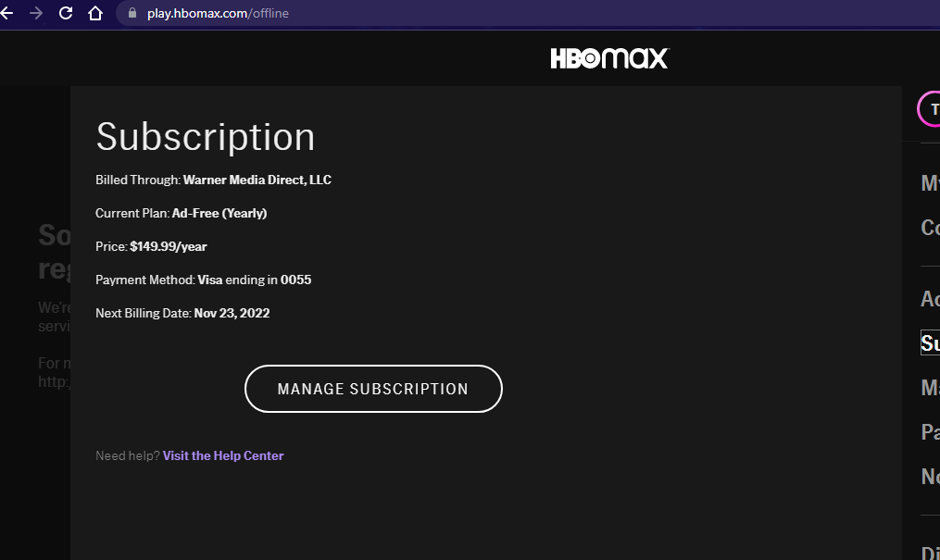Go to browser home page icon

(x=94, y=13)
